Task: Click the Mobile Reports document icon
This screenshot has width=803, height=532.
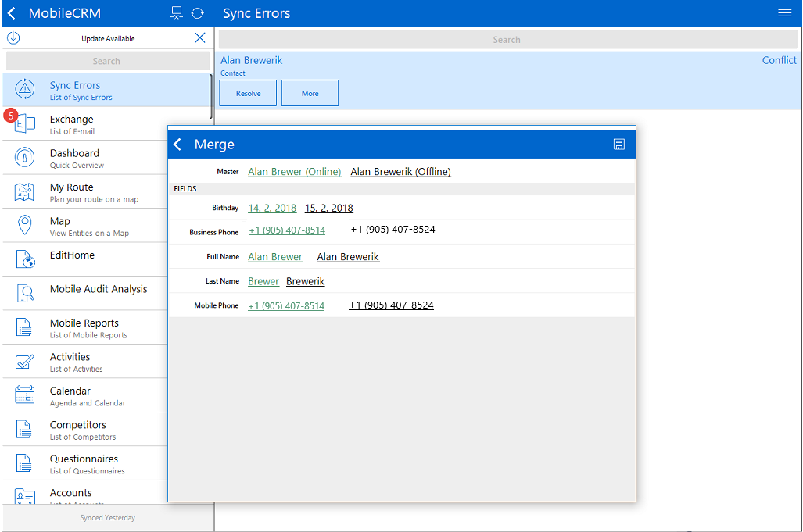Action: point(23,327)
